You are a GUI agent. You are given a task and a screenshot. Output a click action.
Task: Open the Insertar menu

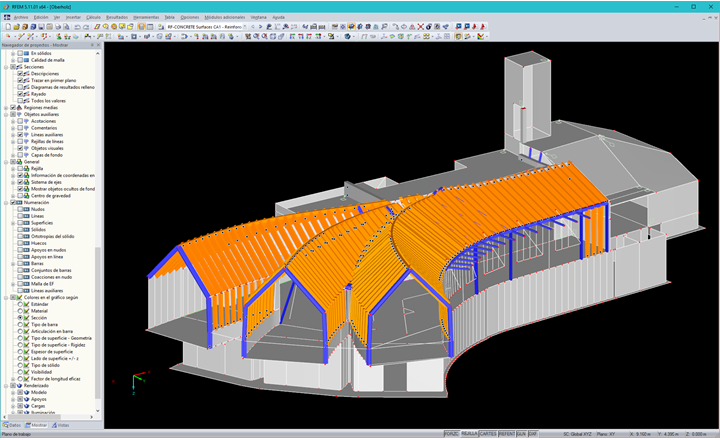[73, 17]
